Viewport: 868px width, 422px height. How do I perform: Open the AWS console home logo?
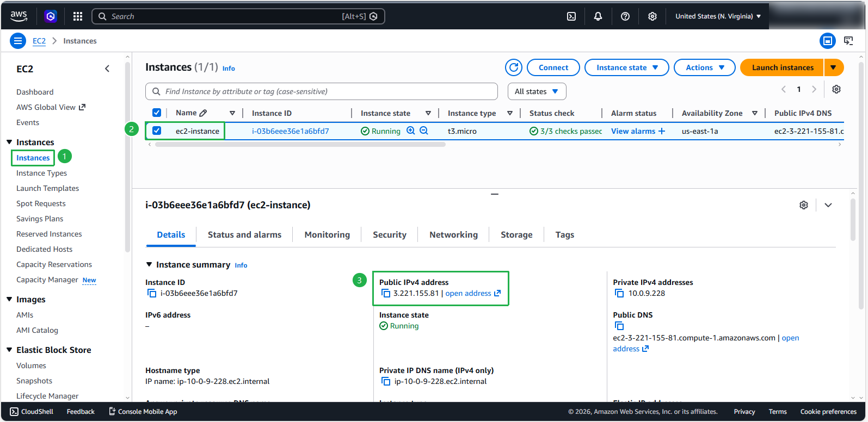point(19,16)
